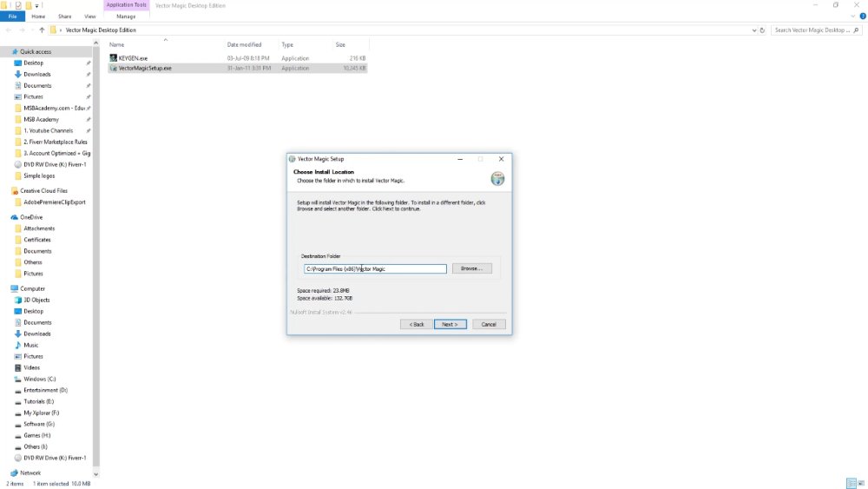Open Software (G:) drive

coord(39,424)
